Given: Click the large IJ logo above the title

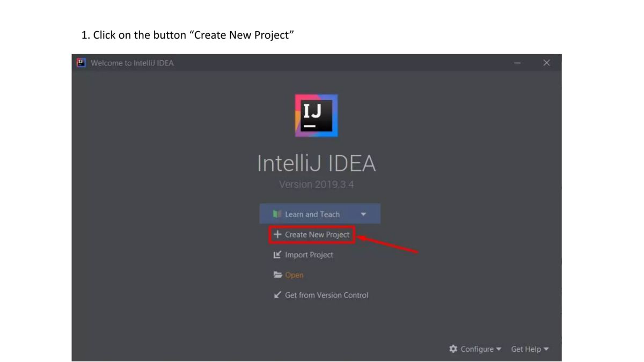Looking at the screenshot, I should (x=316, y=115).
